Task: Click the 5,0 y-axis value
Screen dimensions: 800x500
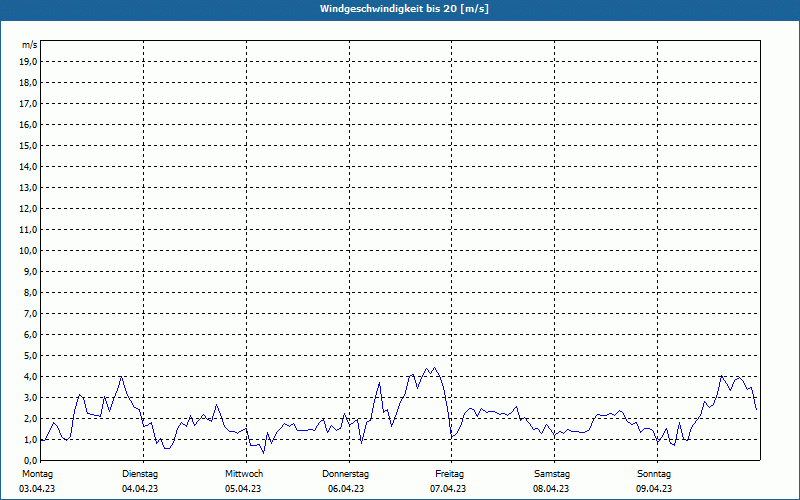Action: [x=30, y=356]
